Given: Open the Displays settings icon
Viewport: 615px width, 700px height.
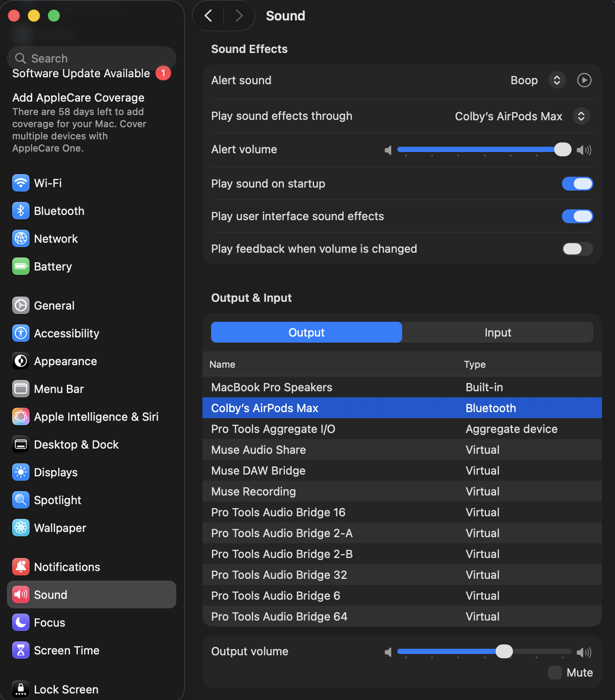Looking at the screenshot, I should coord(21,472).
